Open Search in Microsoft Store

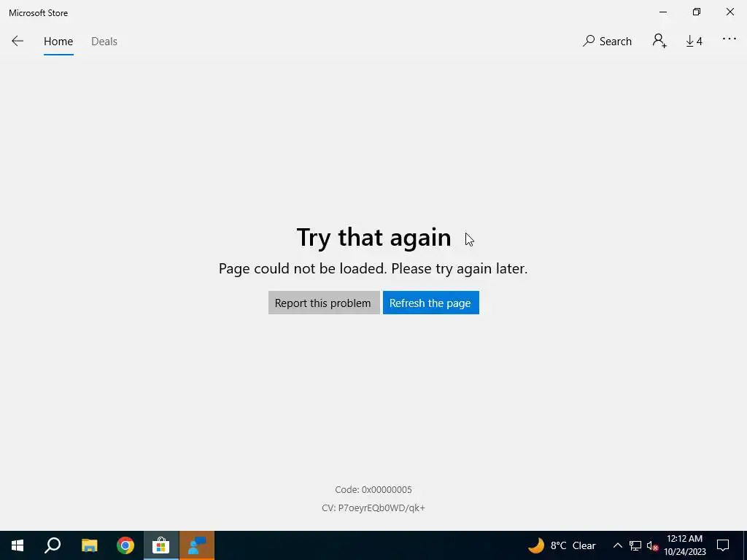[x=607, y=41]
